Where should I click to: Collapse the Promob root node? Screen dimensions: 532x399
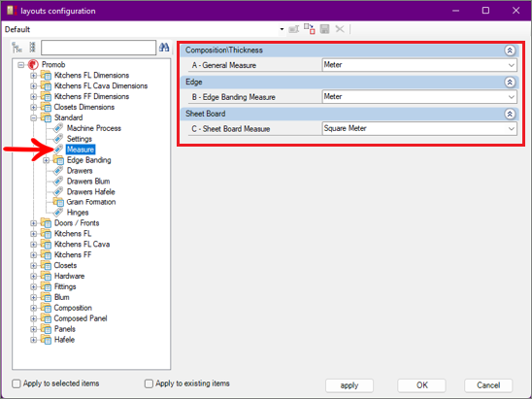[21, 65]
